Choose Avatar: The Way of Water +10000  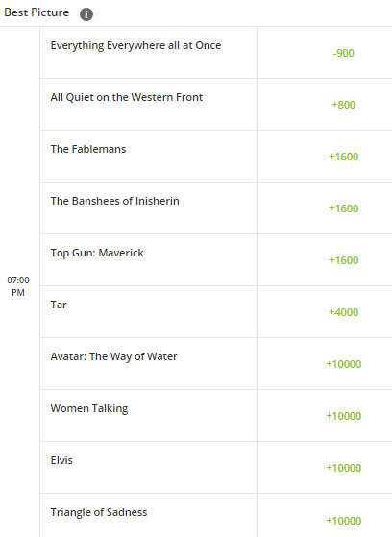343,364
